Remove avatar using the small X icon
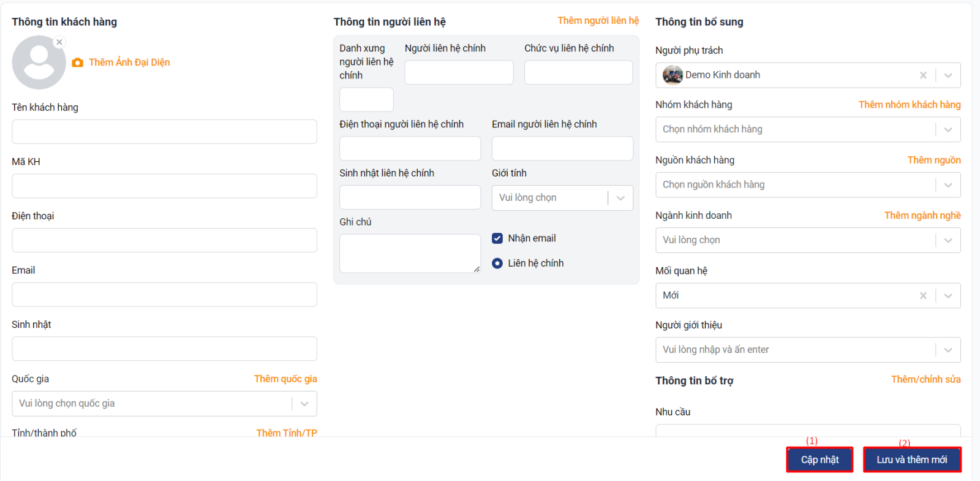This screenshot has width=980, height=481. pyautogui.click(x=59, y=42)
